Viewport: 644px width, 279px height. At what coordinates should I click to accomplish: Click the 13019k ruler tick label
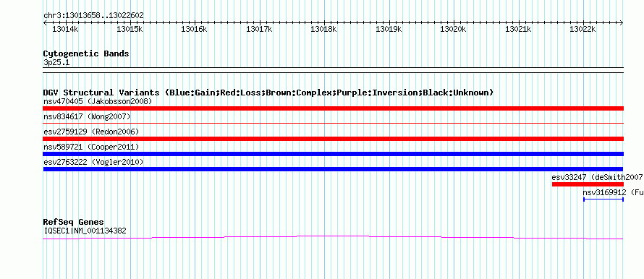389,29
